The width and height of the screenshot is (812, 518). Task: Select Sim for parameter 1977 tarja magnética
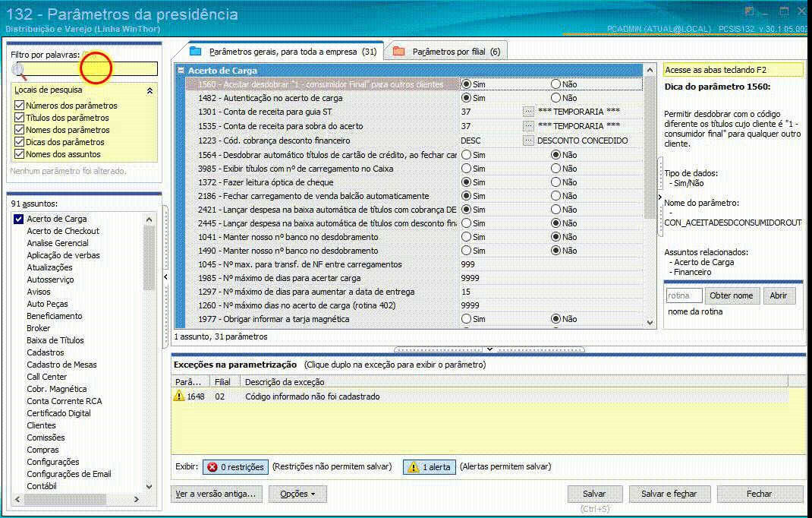coord(466,319)
